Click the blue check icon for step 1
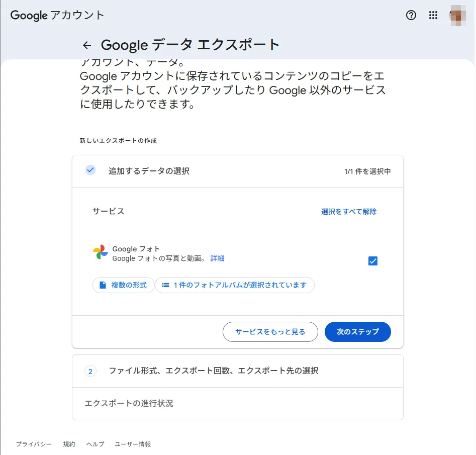 (x=90, y=170)
